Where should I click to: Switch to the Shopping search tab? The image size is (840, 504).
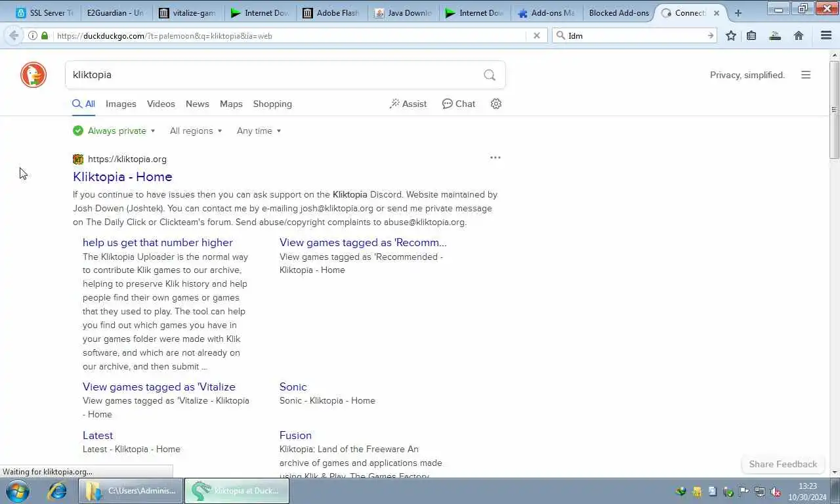(272, 104)
